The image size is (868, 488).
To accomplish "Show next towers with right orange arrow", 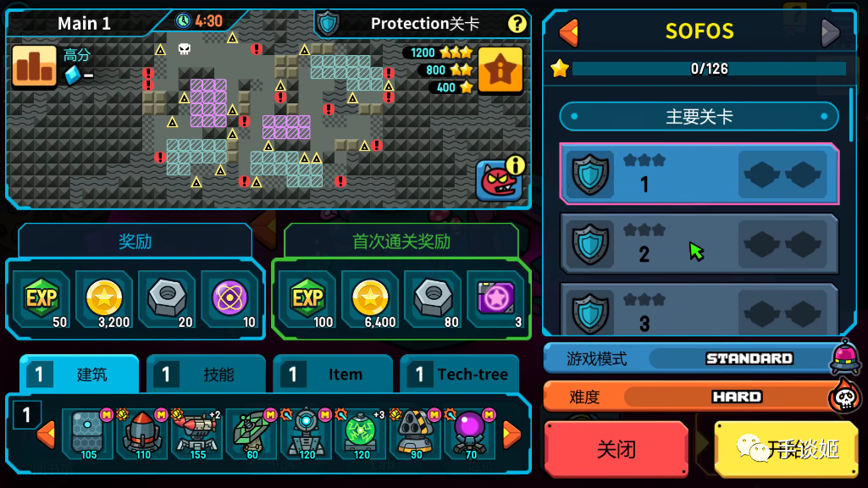I will [512, 435].
